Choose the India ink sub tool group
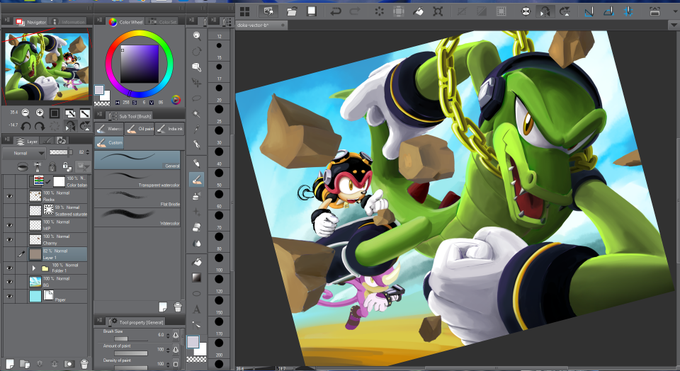Image resolution: width=680 pixels, height=371 pixels. coord(170,129)
